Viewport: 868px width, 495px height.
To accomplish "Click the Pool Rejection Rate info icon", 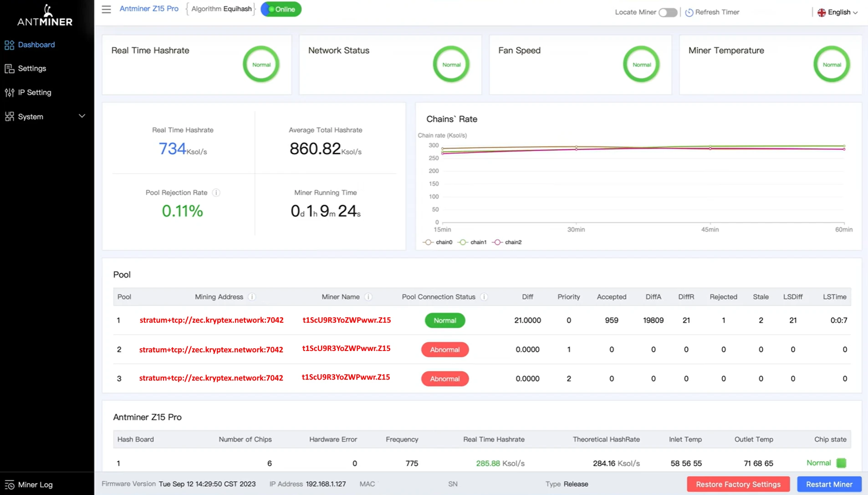I will coord(216,193).
